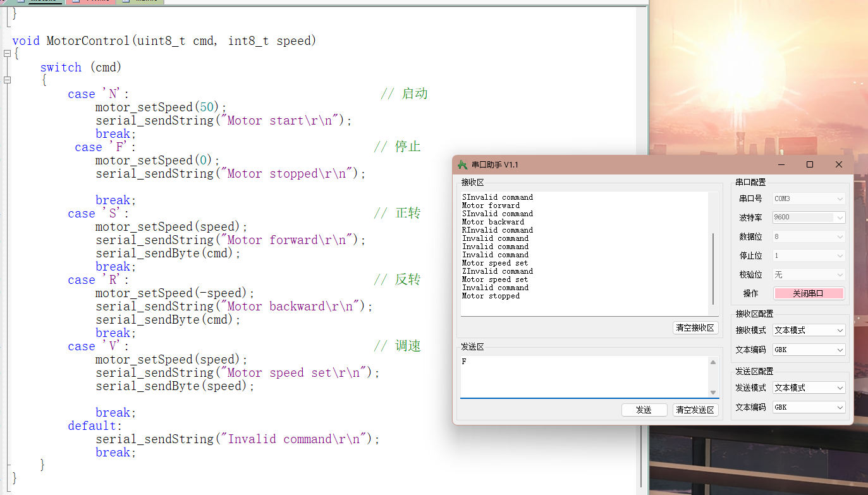
Task: Click the case 'F': code line
Action: pyautogui.click(x=106, y=147)
